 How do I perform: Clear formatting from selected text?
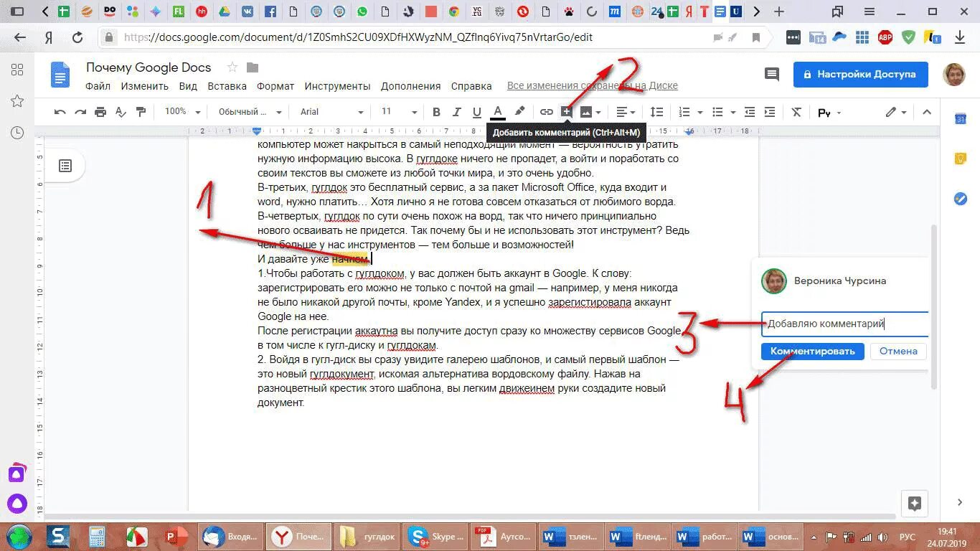point(796,112)
